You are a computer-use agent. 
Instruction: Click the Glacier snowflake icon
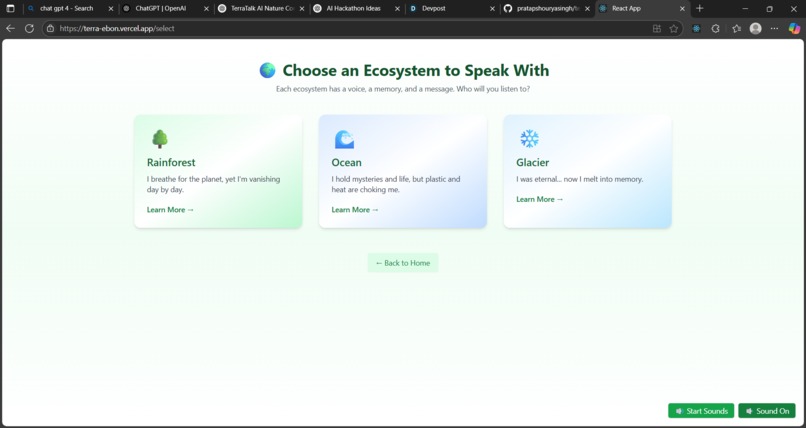point(529,139)
